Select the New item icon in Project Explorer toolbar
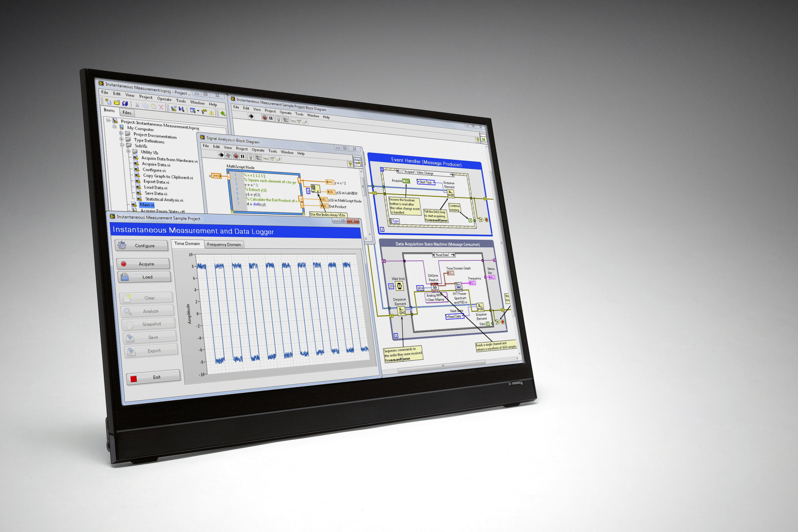This screenshot has height=532, width=798. 108,102
